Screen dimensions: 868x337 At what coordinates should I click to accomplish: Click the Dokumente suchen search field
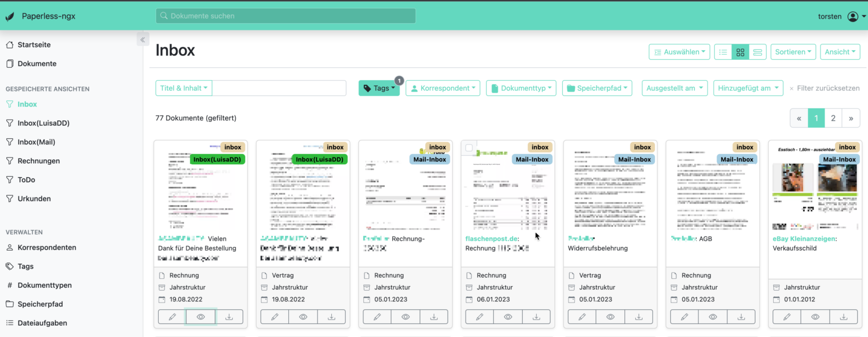[285, 16]
